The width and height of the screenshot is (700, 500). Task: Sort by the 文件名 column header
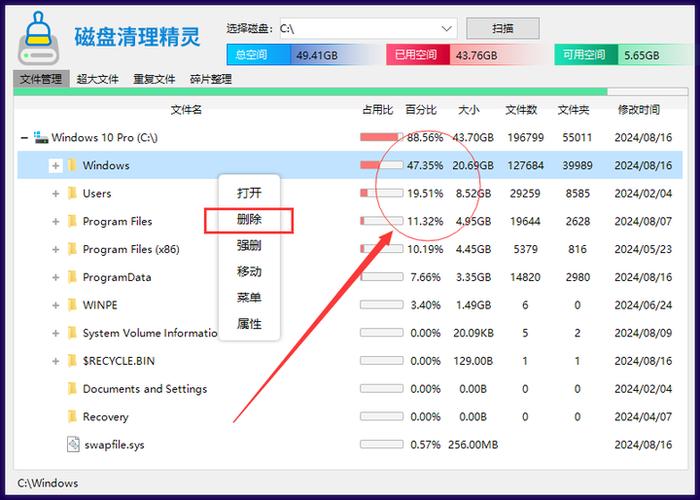[186, 110]
